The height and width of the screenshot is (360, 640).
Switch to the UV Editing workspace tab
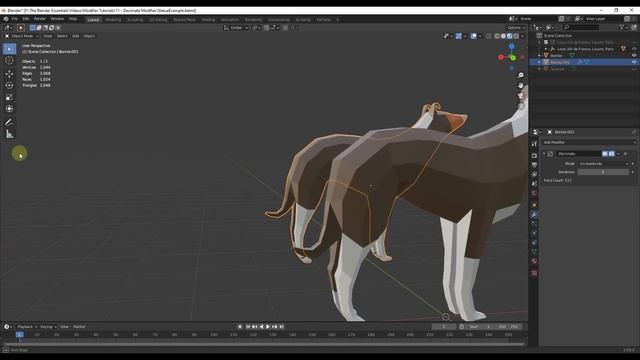[158, 20]
